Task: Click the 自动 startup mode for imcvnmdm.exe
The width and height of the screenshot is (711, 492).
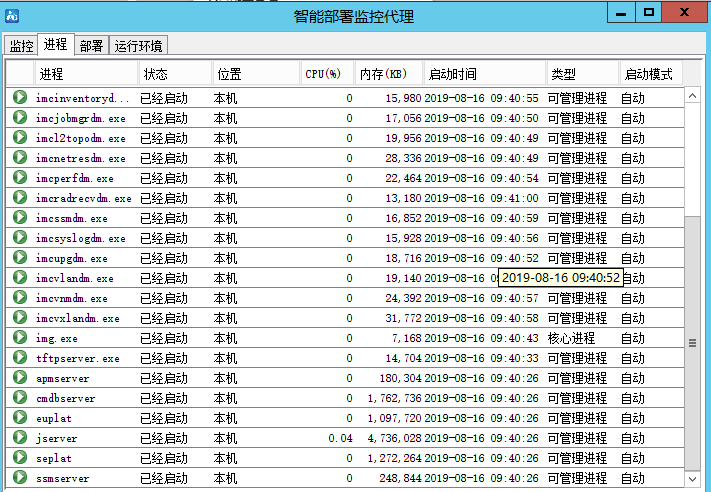Action: click(633, 298)
